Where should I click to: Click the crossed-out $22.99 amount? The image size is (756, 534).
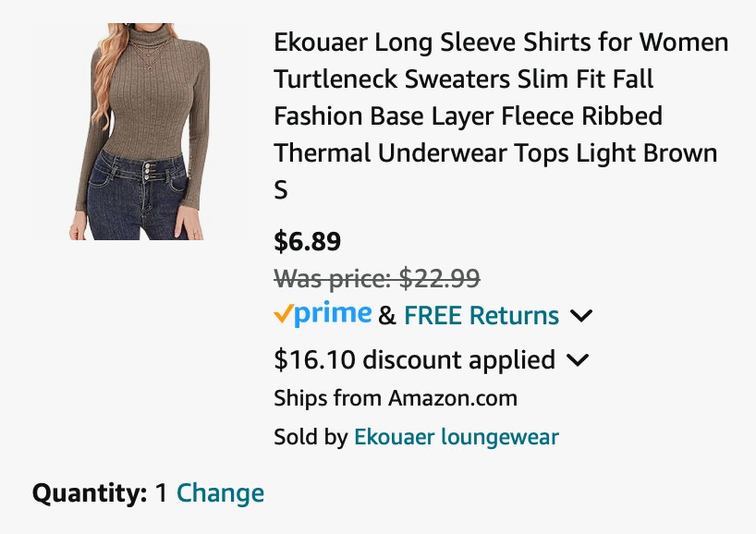[x=439, y=278]
